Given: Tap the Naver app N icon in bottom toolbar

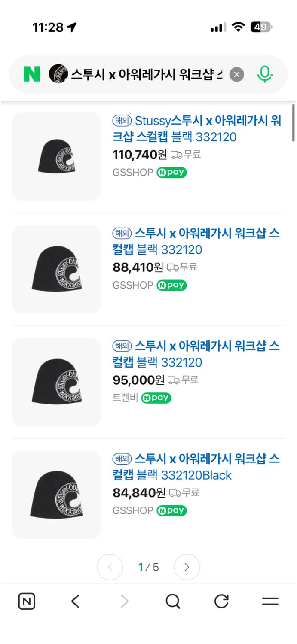Looking at the screenshot, I should tap(26, 601).
